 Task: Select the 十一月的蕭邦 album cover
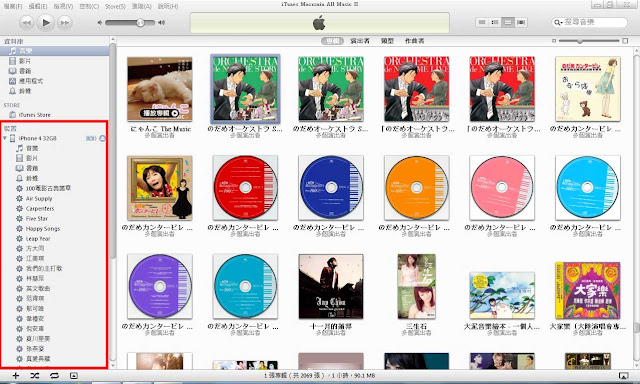[x=331, y=286]
